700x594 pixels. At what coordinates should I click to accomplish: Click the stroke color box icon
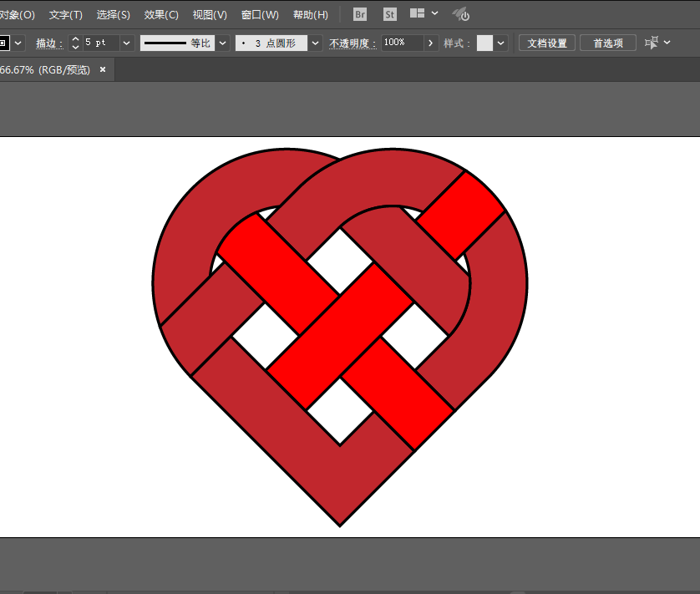click(x=3, y=43)
